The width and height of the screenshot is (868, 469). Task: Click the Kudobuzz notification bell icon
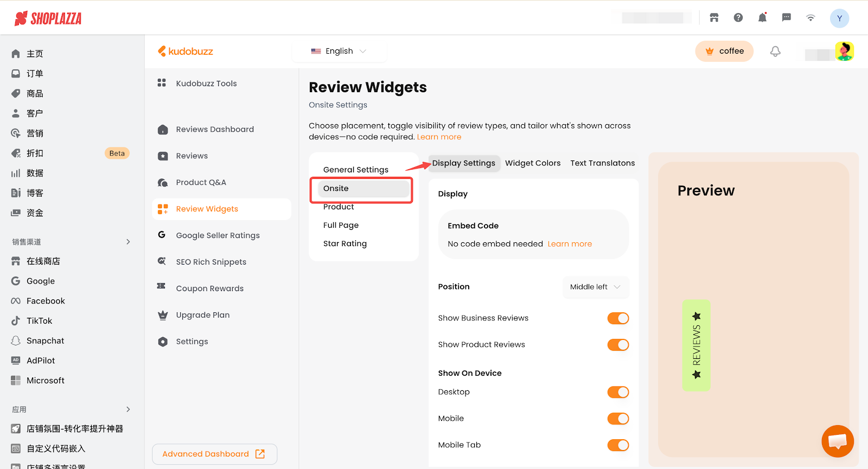775,52
